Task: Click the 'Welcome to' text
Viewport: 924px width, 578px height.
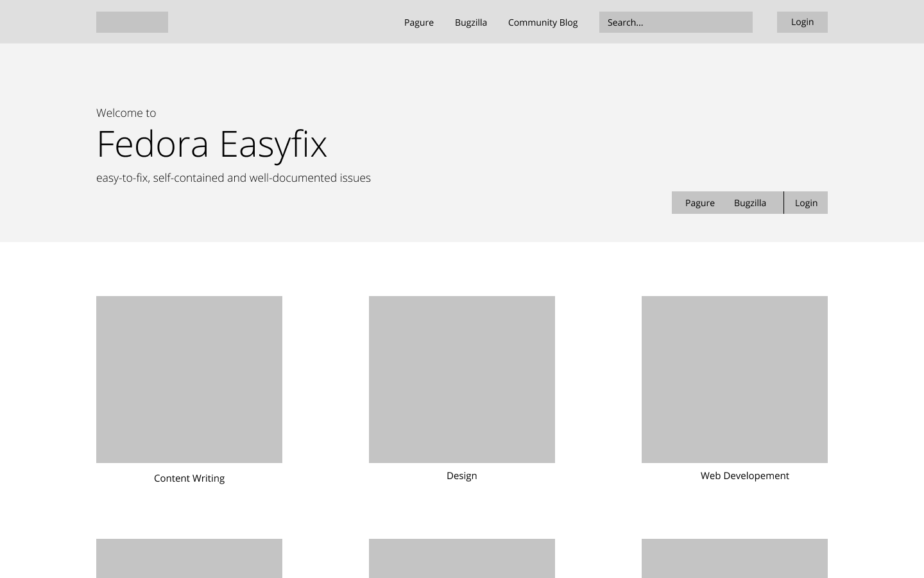Action: tap(126, 113)
